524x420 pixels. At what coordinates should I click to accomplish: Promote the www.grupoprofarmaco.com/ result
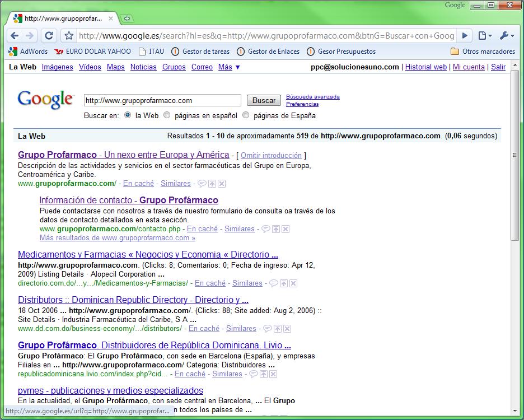click(212, 184)
